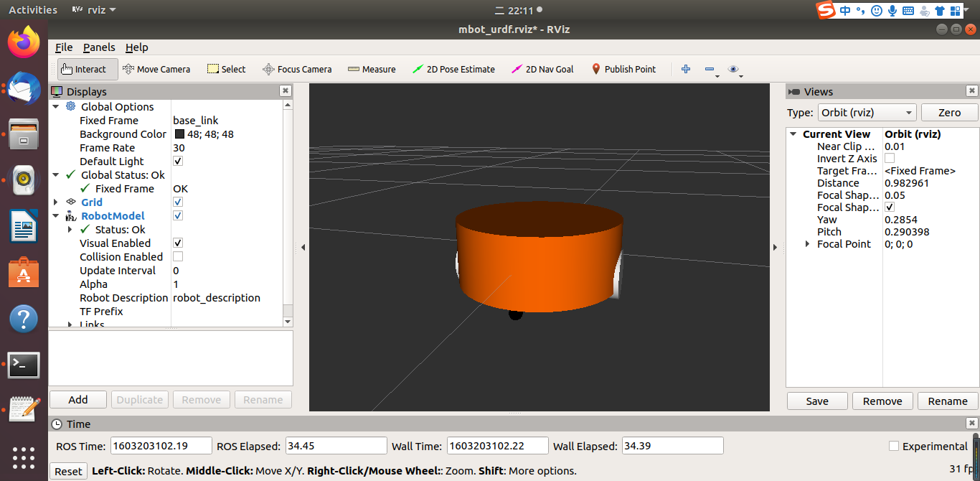Select the 2D Nav Goal tool

[x=542, y=69]
